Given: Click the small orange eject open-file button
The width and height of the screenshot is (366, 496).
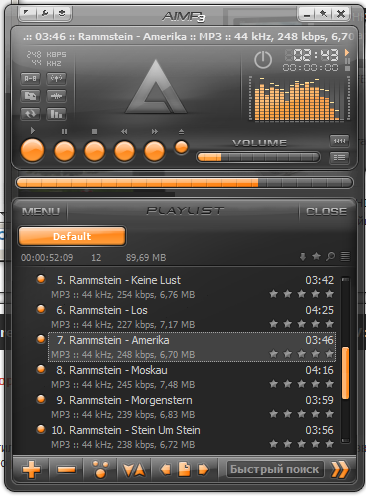Looking at the screenshot, I should 182,147.
